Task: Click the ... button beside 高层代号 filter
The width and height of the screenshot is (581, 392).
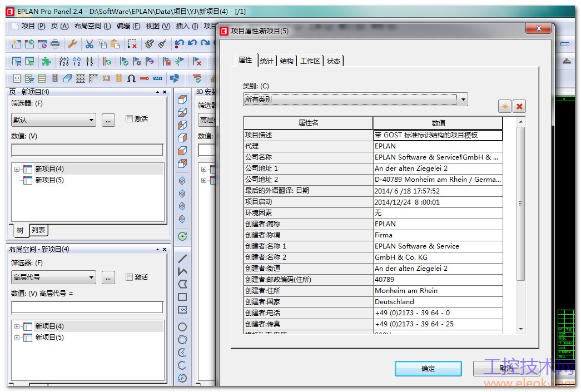Action: 108,278
